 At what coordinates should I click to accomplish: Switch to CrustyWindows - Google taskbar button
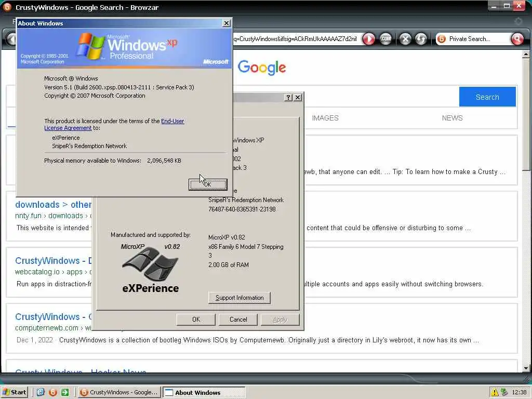[x=118, y=392]
